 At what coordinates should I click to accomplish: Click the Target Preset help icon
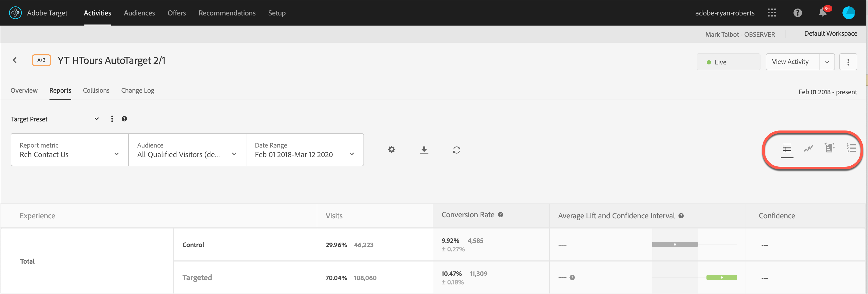[x=124, y=119]
